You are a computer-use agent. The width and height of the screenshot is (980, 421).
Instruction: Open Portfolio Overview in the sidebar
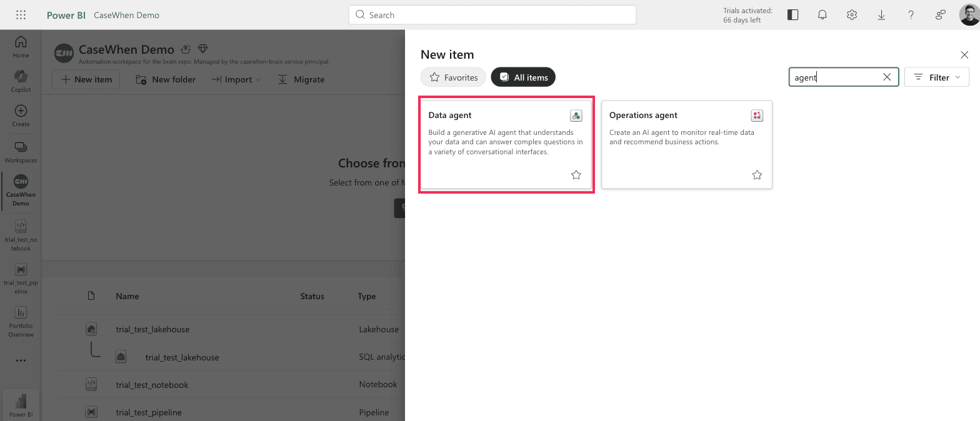21,321
